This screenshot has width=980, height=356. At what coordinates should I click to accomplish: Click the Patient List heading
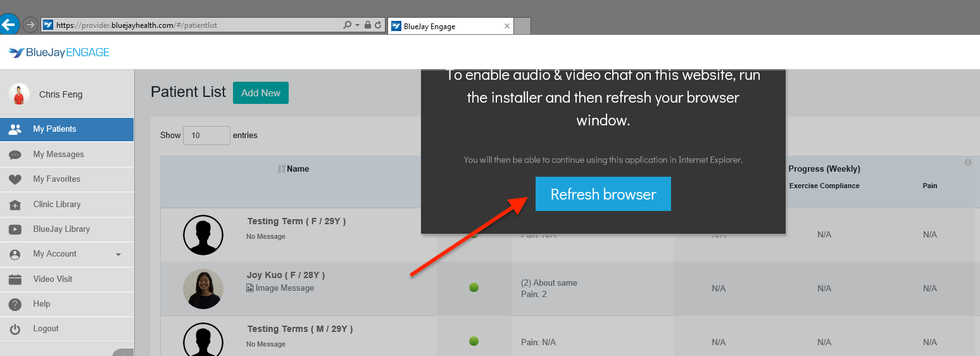(188, 92)
